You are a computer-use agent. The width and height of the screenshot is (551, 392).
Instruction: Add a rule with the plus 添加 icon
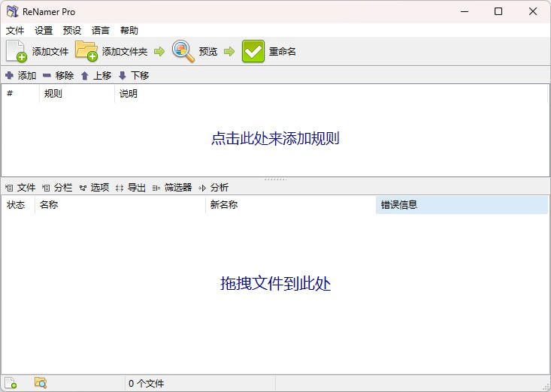click(9, 76)
